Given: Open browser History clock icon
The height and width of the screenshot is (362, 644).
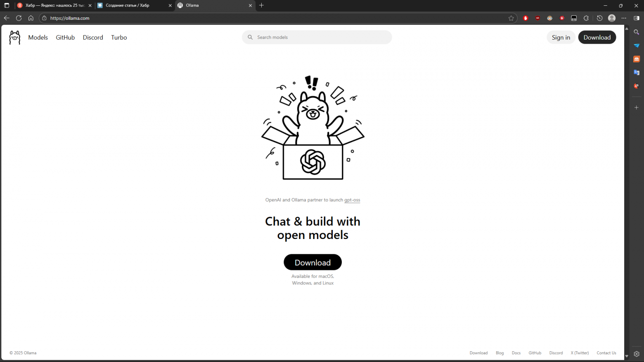Looking at the screenshot, I should (600, 18).
